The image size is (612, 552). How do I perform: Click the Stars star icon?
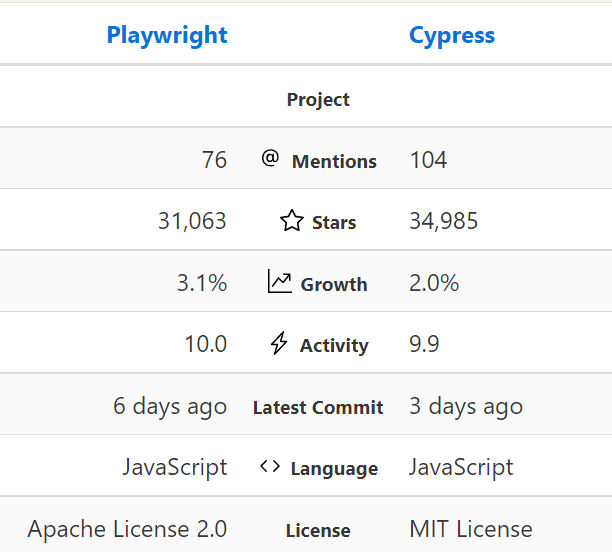[x=292, y=221]
